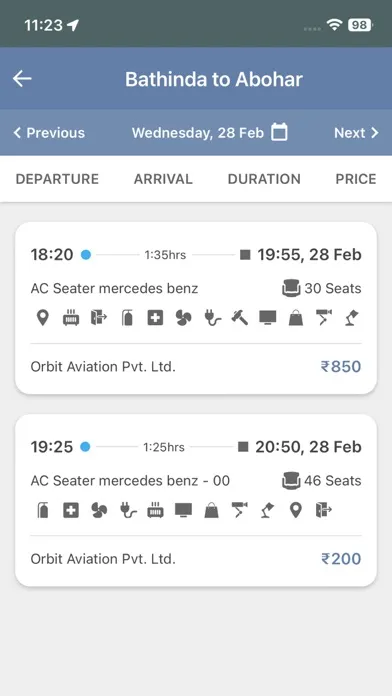Open the calendar date picker icon
392x696 pixels.
tap(279, 132)
